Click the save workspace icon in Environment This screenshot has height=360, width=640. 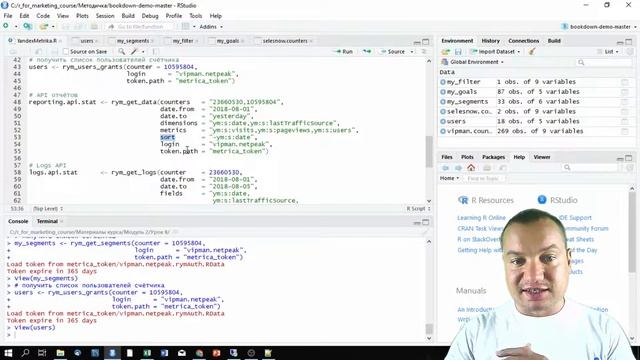[458, 52]
